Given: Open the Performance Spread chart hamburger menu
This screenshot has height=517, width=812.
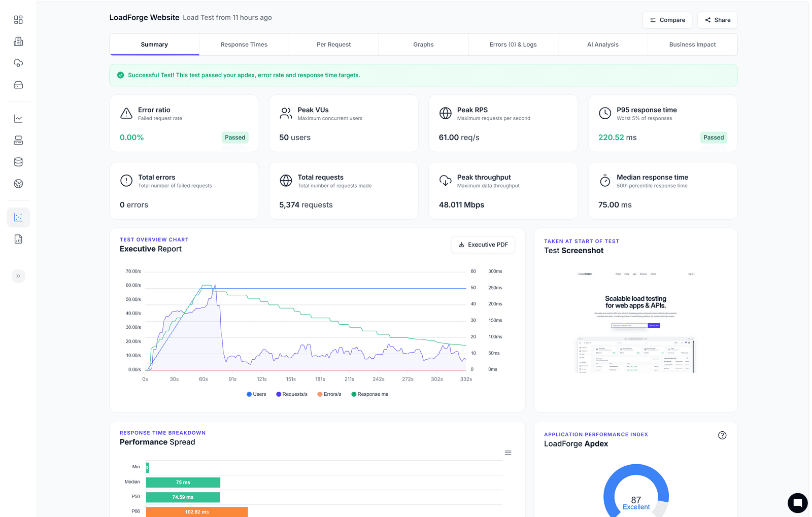Looking at the screenshot, I should point(507,453).
